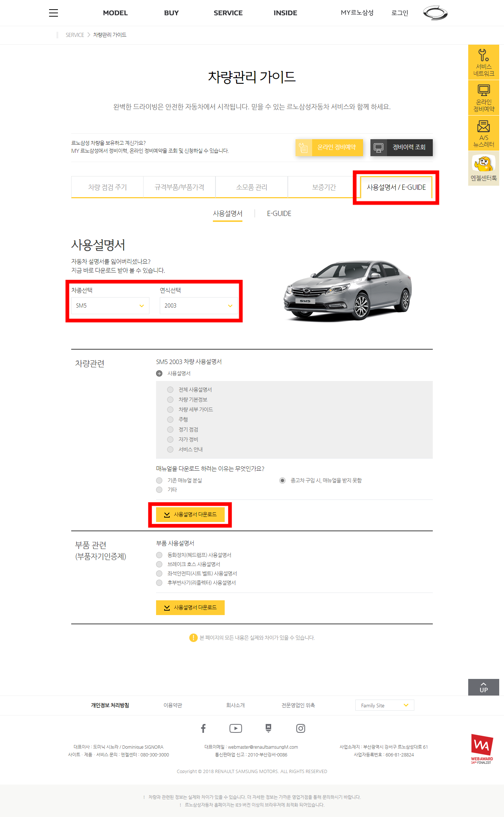Screen dimensions: 504x817
Task: Open the Family Site dropdown
Action: (385, 705)
